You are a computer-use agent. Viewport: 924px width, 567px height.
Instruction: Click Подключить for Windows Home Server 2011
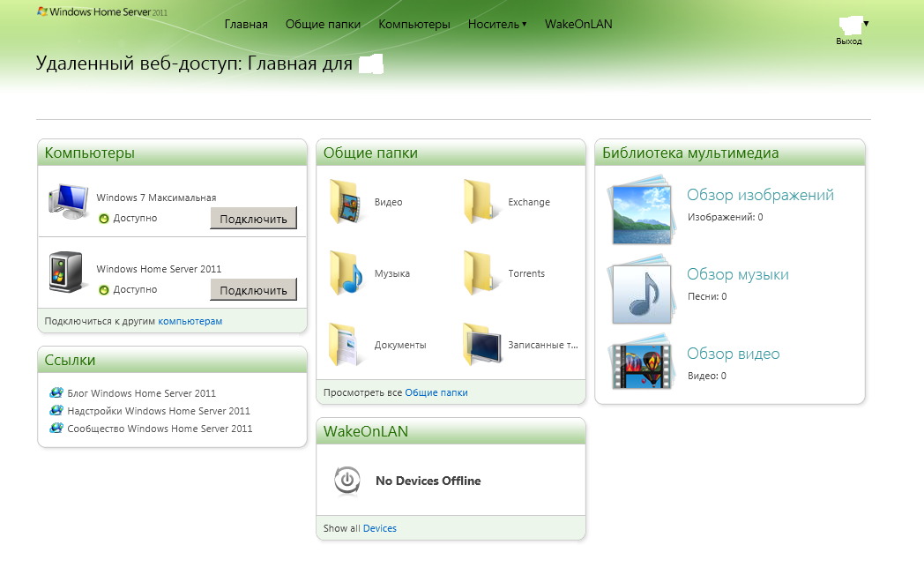(x=253, y=290)
